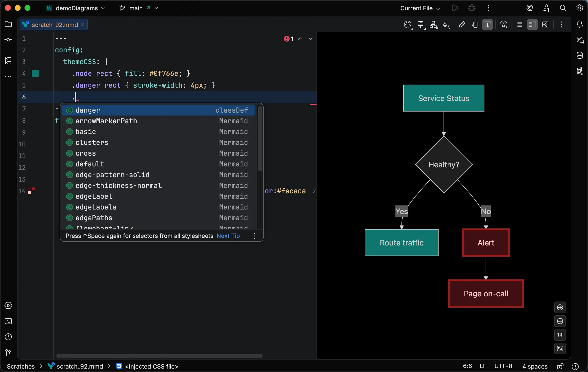Viewport: 588px width, 372px height.
Task: Open the Current File run configuration dropdown
Action: pos(419,8)
